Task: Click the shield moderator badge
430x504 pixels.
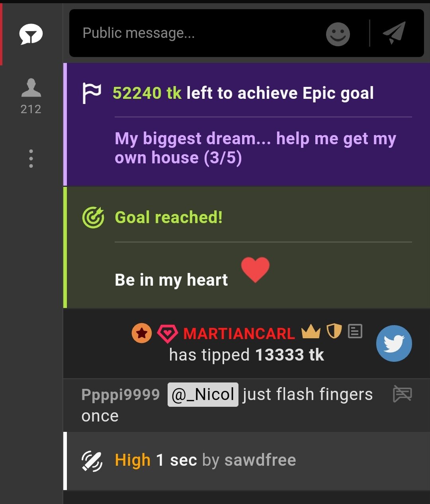Action: [334, 331]
